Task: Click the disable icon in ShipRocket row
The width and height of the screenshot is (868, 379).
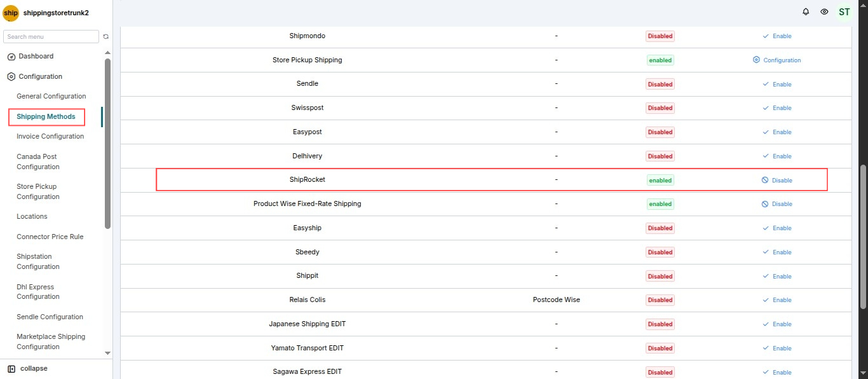Action: click(765, 180)
